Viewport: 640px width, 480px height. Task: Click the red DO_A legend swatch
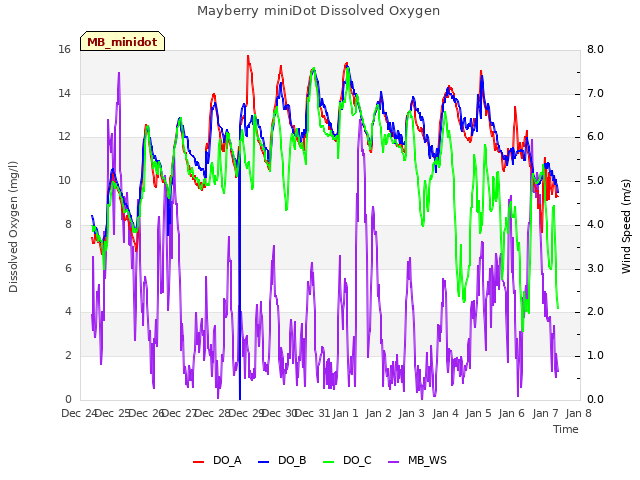point(198,462)
